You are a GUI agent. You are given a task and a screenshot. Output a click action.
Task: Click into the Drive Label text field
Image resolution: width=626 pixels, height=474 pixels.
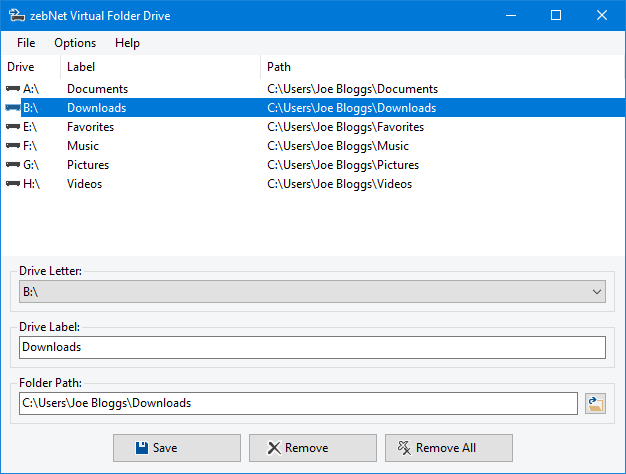(312, 347)
